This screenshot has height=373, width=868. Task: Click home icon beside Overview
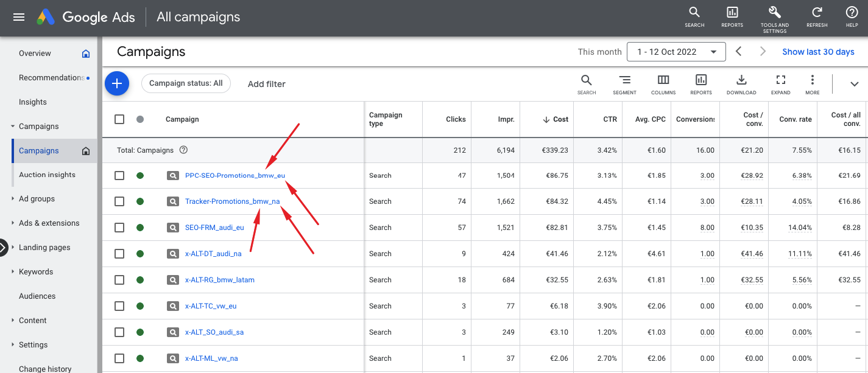(x=86, y=54)
